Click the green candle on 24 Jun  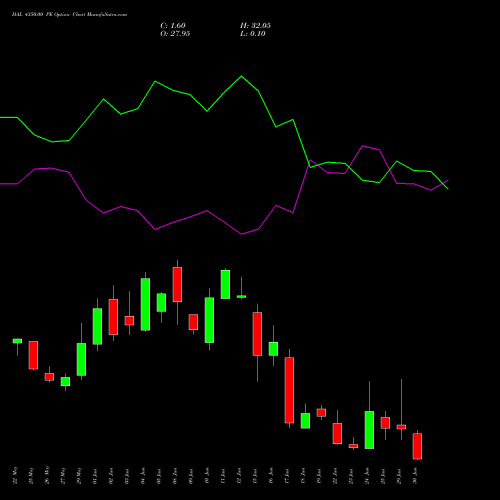[x=369, y=430]
